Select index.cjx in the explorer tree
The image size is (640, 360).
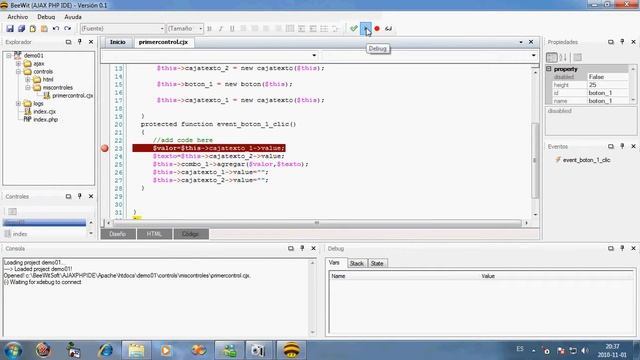[x=44, y=111]
